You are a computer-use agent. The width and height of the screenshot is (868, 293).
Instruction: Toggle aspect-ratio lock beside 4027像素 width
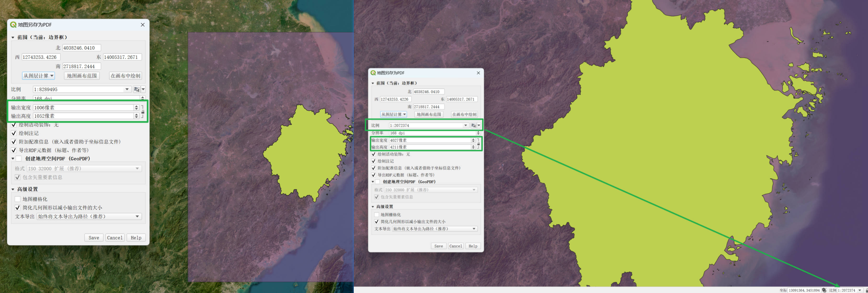point(479,144)
